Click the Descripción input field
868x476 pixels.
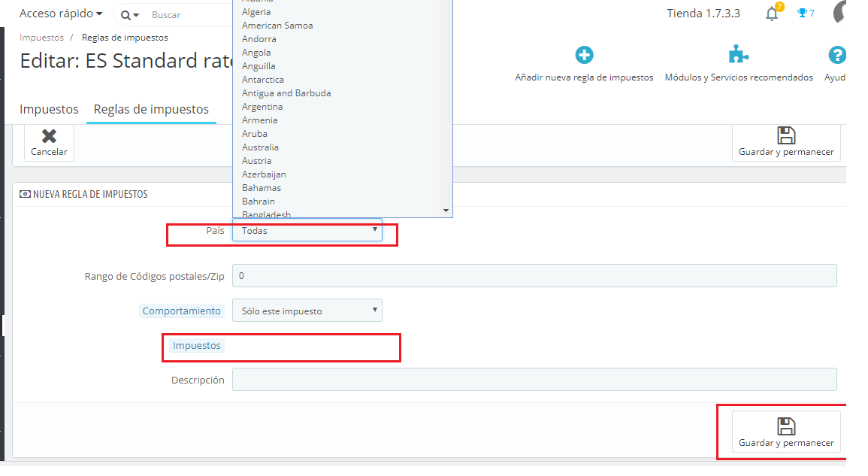pyautogui.click(x=534, y=380)
